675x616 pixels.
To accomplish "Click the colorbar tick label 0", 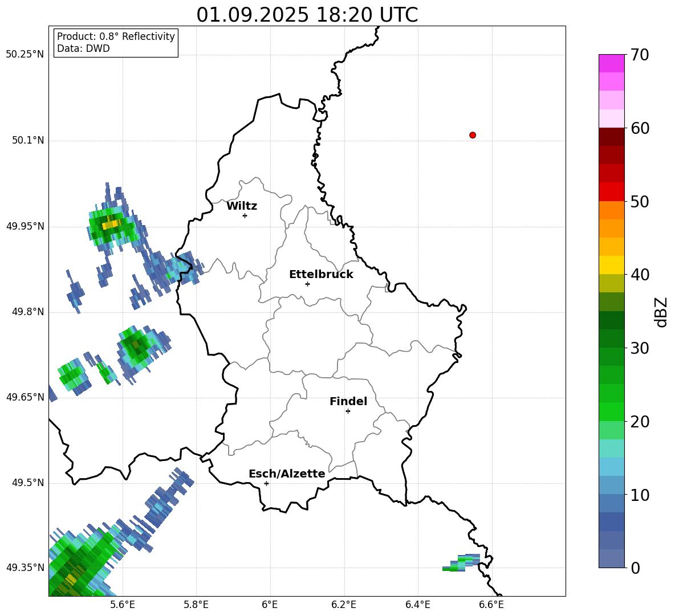I will tap(635, 568).
